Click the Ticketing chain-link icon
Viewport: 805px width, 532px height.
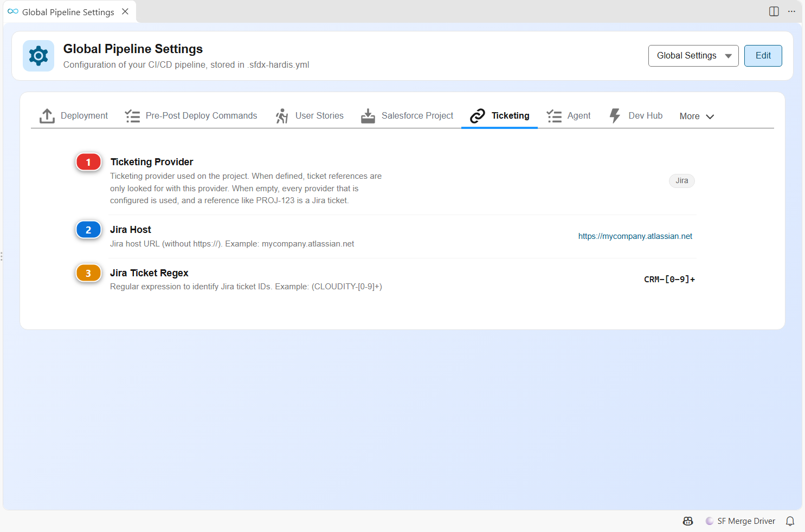click(478, 116)
